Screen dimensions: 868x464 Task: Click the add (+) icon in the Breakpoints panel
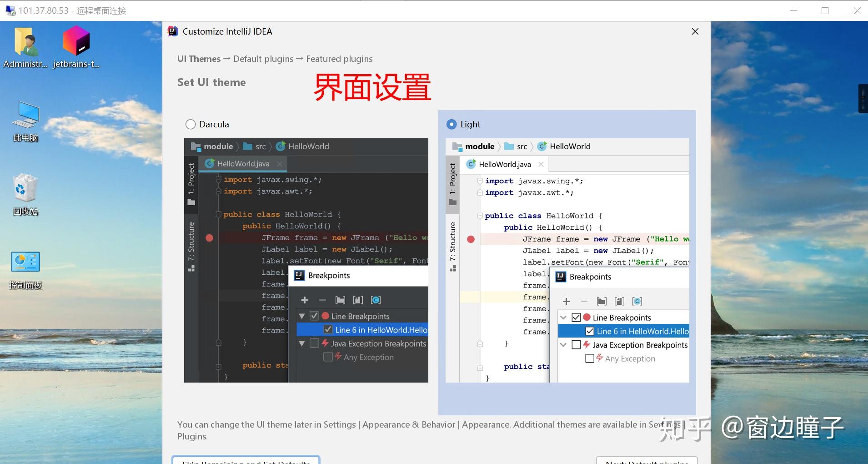pyautogui.click(x=566, y=301)
